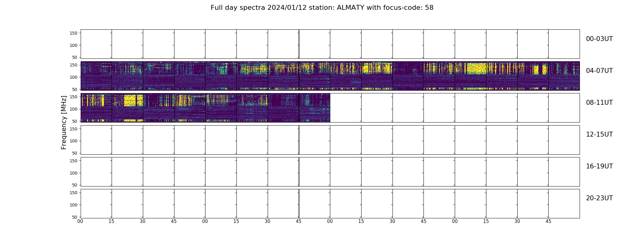Click the '100' tick label of 12-15UT row
Screen dimensions: 644x245
(x=74, y=141)
